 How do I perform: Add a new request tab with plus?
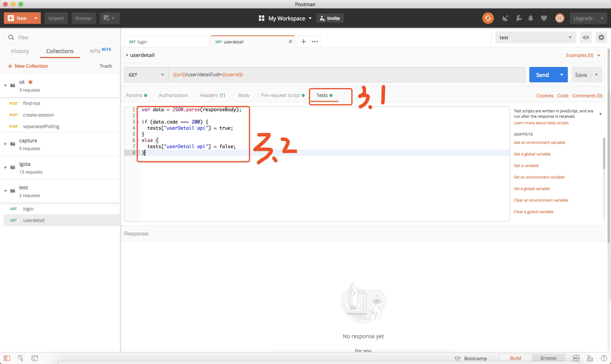pos(303,42)
